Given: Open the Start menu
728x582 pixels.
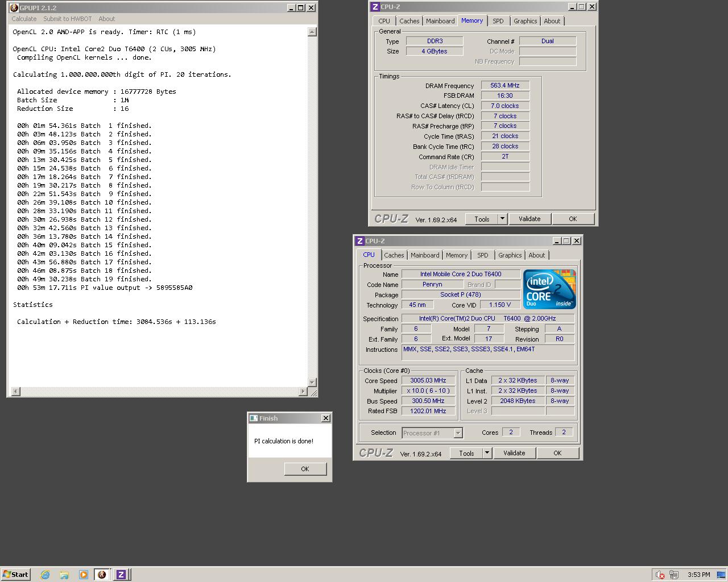Looking at the screenshot, I should click(x=16, y=575).
